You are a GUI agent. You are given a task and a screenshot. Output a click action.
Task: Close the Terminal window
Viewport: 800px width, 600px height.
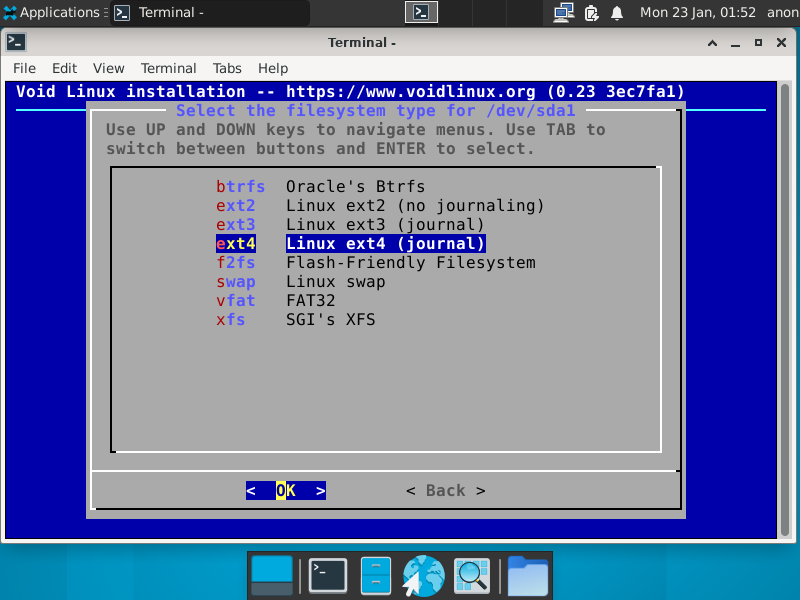click(x=781, y=43)
